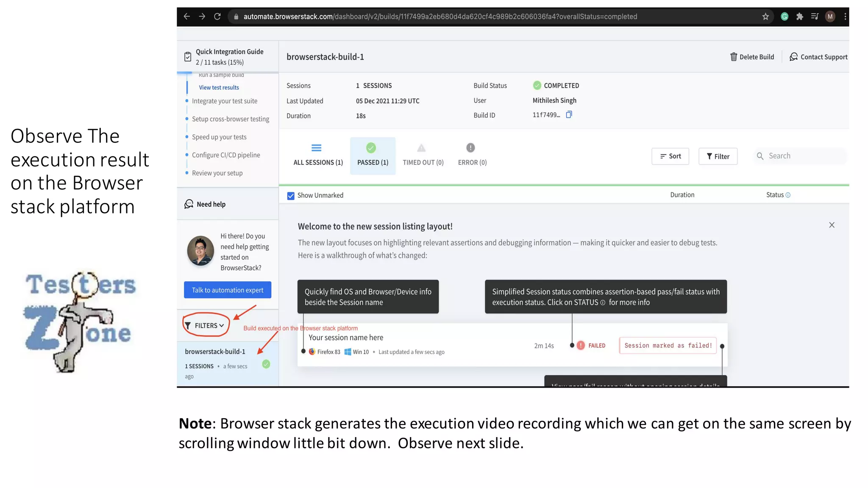This screenshot has height=488, width=868.
Task: Click Contact Support button
Action: pyautogui.click(x=818, y=57)
